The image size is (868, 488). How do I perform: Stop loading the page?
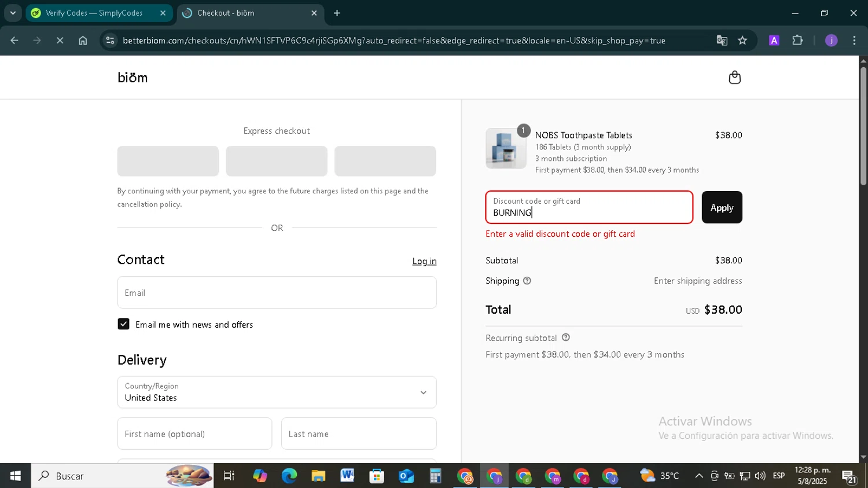point(60,41)
